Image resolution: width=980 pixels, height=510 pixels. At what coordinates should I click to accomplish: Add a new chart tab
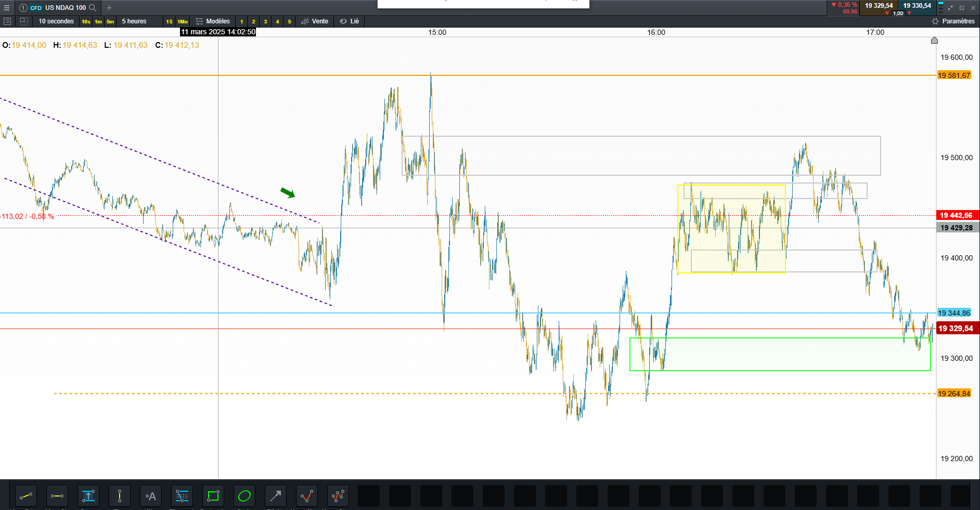109,7
